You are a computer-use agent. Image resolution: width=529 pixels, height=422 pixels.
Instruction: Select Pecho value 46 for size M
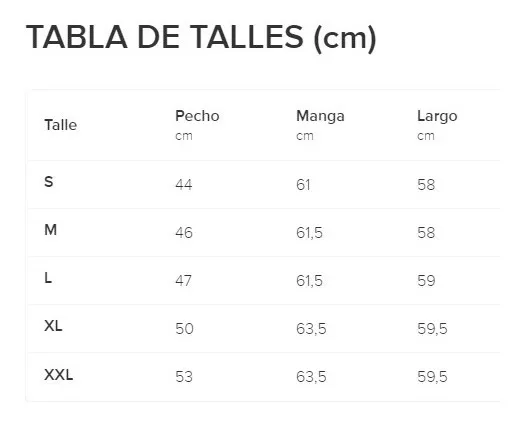pos(184,232)
